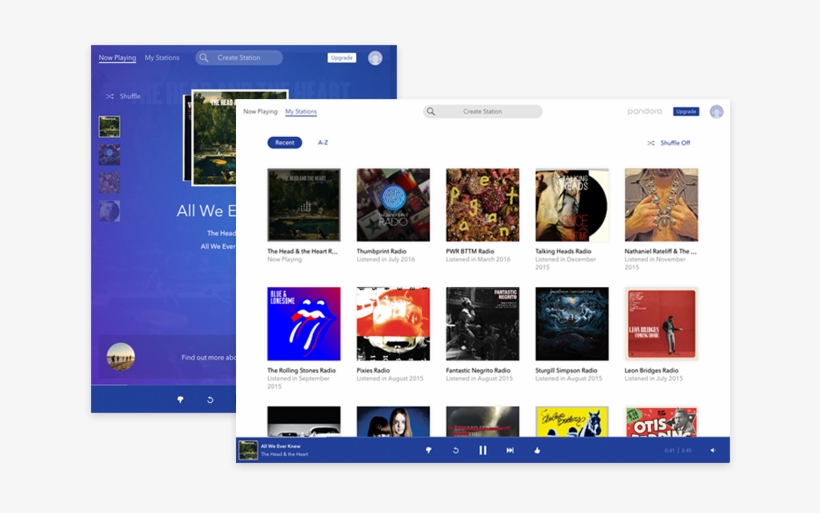Open My Stations tab in back window
820x513 pixels.
click(x=162, y=58)
